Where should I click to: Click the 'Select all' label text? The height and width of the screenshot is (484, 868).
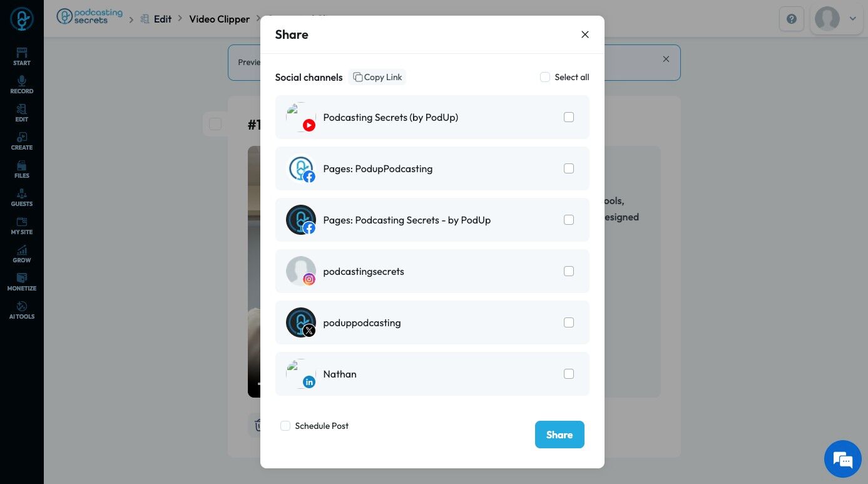[572, 77]
